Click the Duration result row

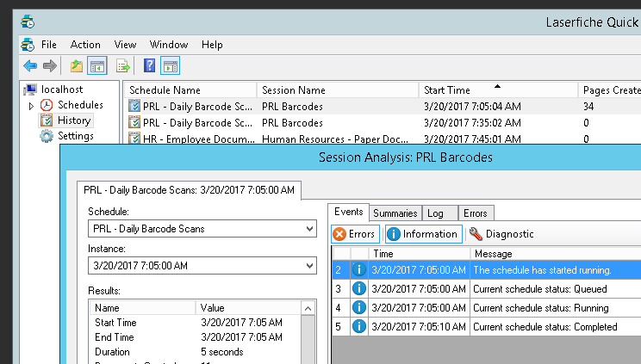(196, 352)
